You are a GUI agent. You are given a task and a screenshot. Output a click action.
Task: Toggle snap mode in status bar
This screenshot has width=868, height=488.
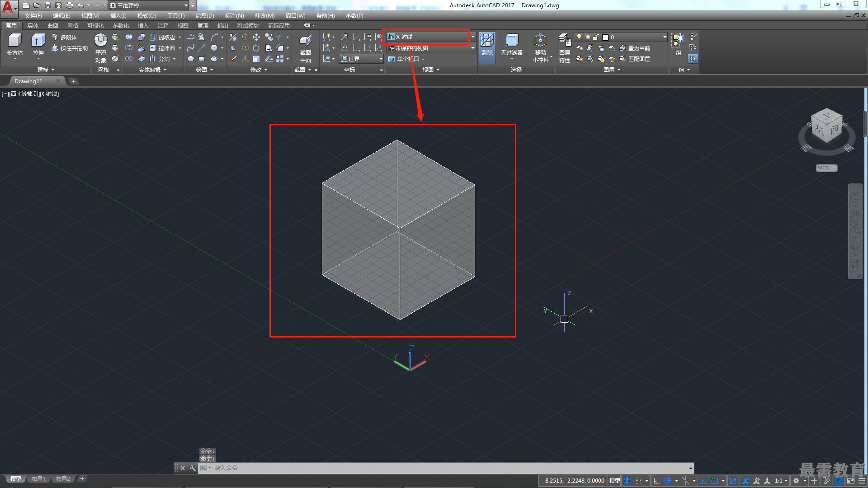pos(637,481)
